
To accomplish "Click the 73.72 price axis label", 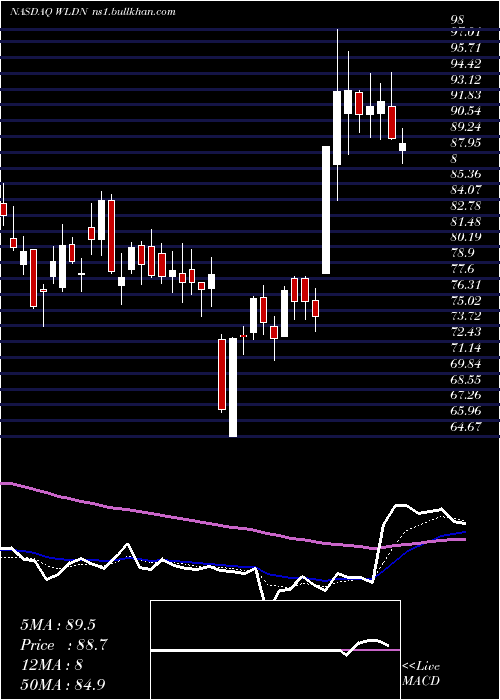I will pyautogui.click(x=466, y=316).
